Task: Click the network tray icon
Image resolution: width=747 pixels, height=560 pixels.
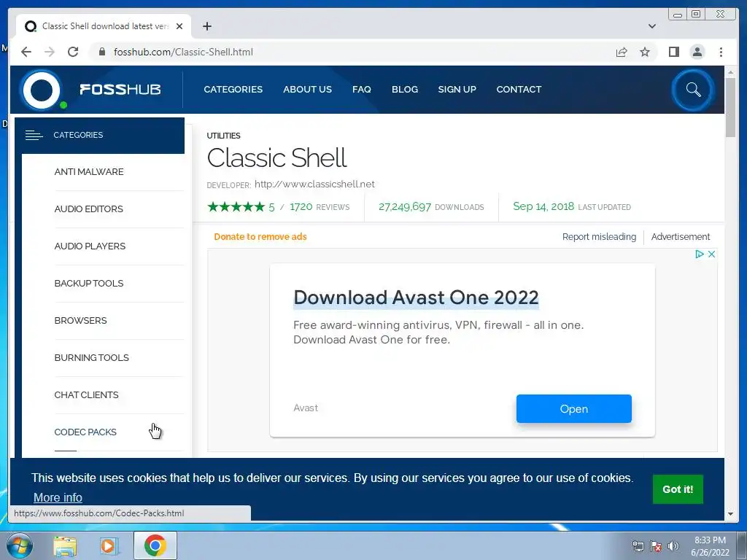Action: pos(638,546)
